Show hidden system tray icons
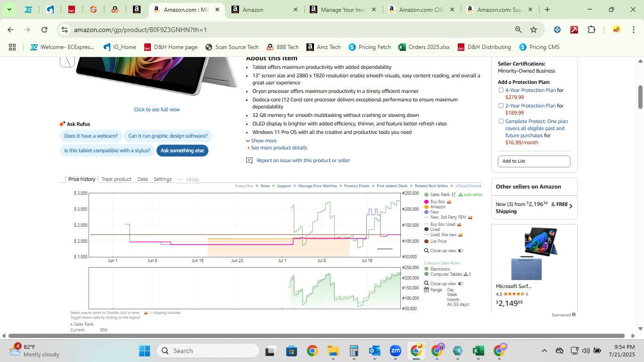The image size is (644, 362). 544,351
